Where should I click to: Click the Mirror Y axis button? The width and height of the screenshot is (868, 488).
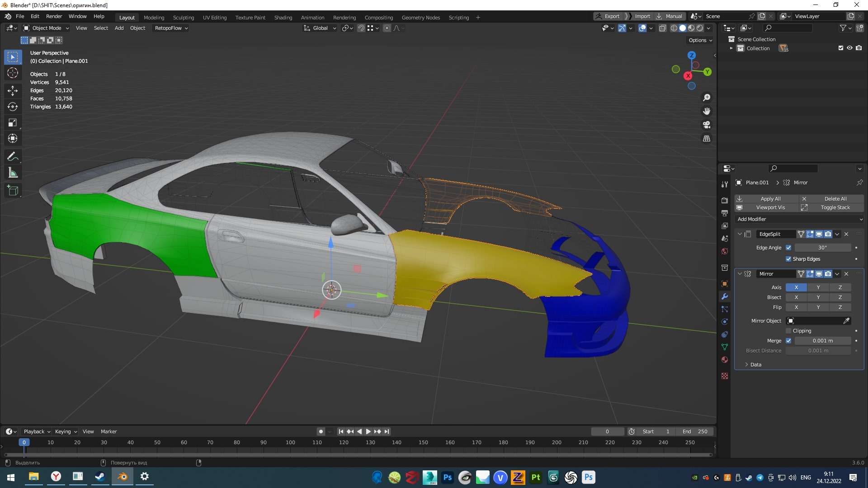818,287
